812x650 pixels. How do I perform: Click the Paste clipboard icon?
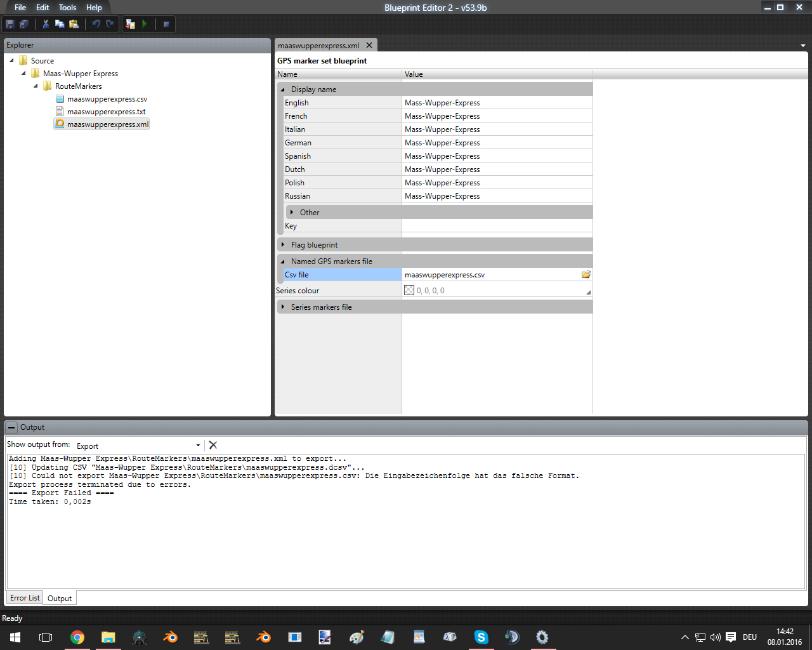coord(74,24)
